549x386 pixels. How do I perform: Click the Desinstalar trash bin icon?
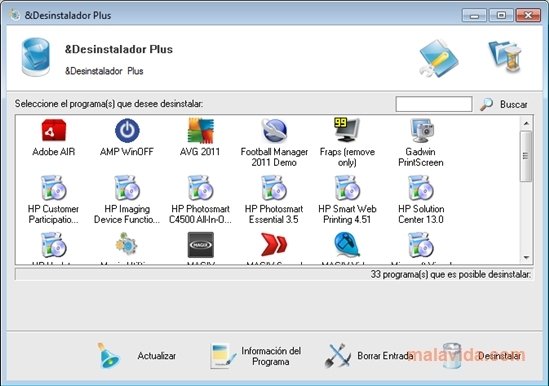tap(452, 356)
